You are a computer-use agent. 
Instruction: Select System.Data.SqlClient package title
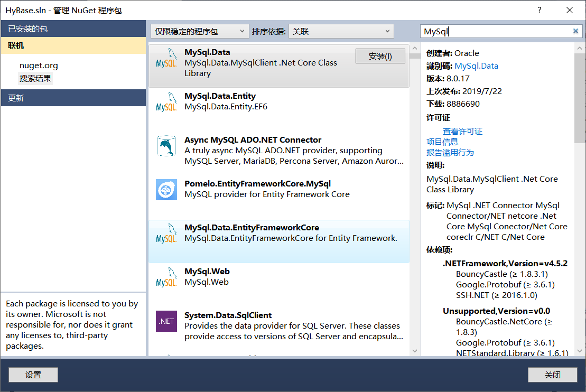coord(228,315)
